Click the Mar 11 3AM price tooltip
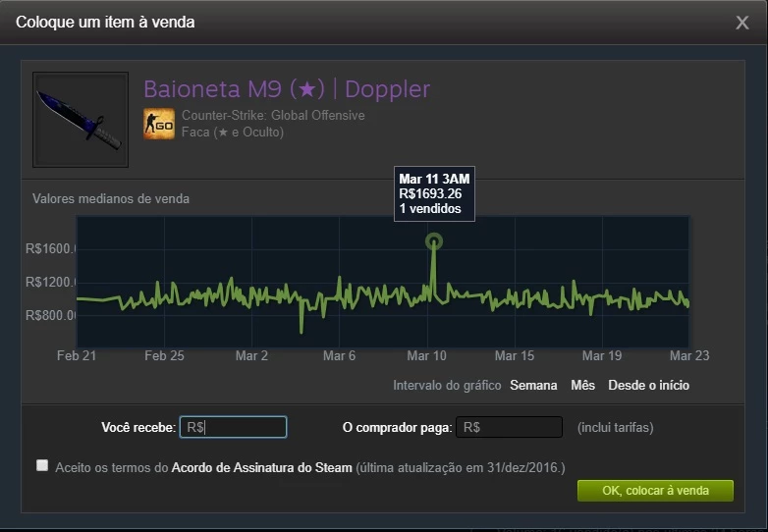Image resolution: width=768 pixels, height=532 pixels. tap(434, 193)
